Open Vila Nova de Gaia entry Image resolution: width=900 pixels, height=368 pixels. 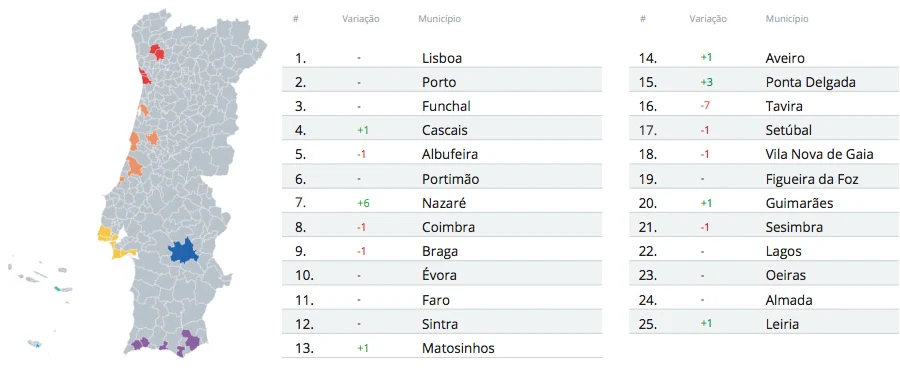764,154
